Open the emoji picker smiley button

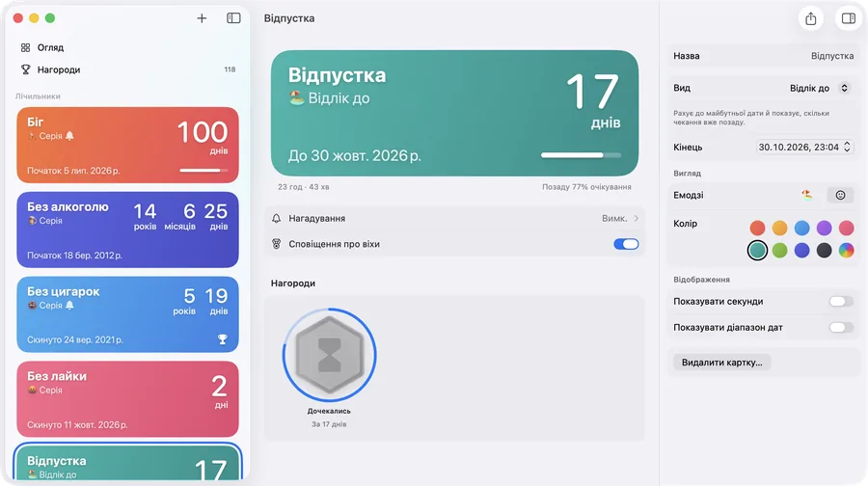pyautogui.click(x=840, y=195)
